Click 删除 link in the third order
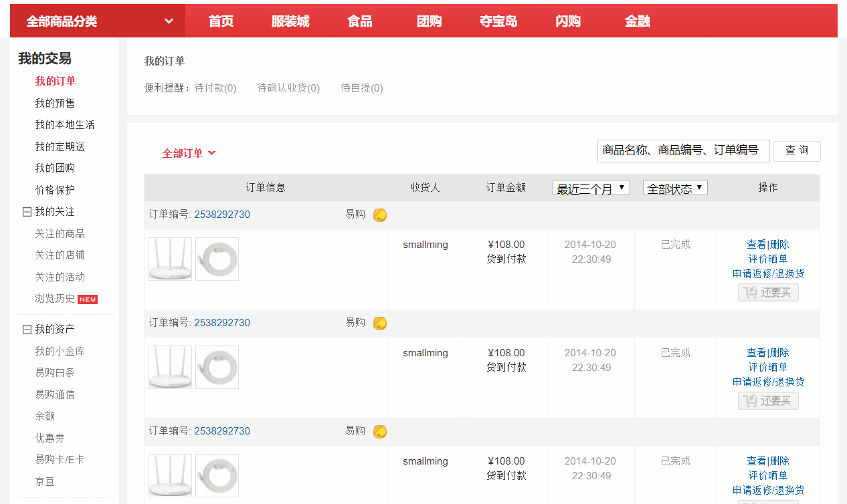This screenshot has height=504, width=847. [x=779, y=461]
